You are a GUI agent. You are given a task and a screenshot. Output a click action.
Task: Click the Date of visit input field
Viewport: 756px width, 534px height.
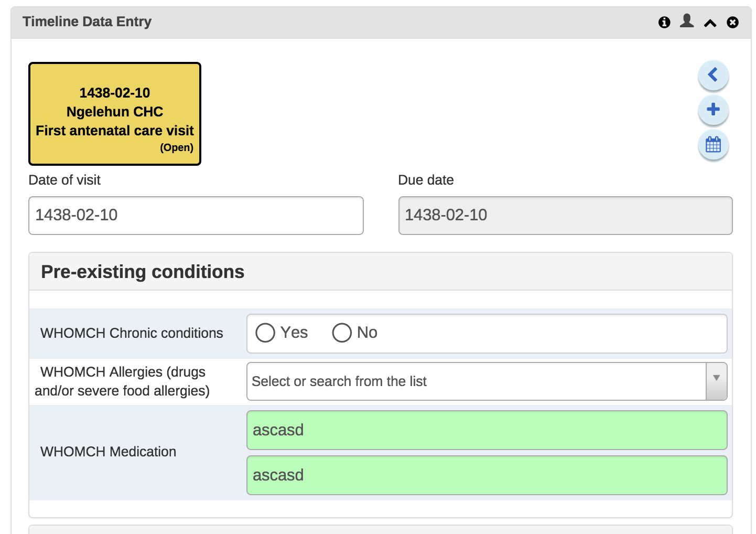[196, 216]
